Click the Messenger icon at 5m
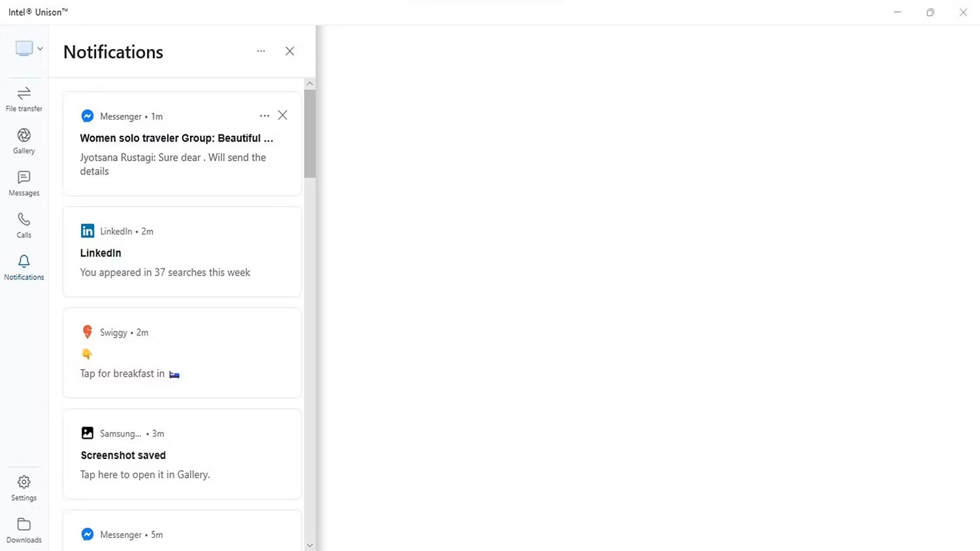 88,535
